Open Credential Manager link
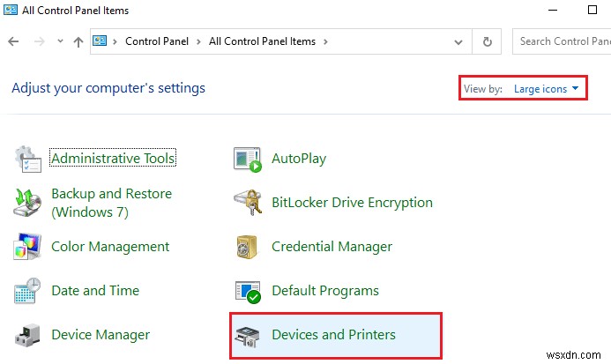This screenshot has height=364, width=611. click(x=332, y=247)
